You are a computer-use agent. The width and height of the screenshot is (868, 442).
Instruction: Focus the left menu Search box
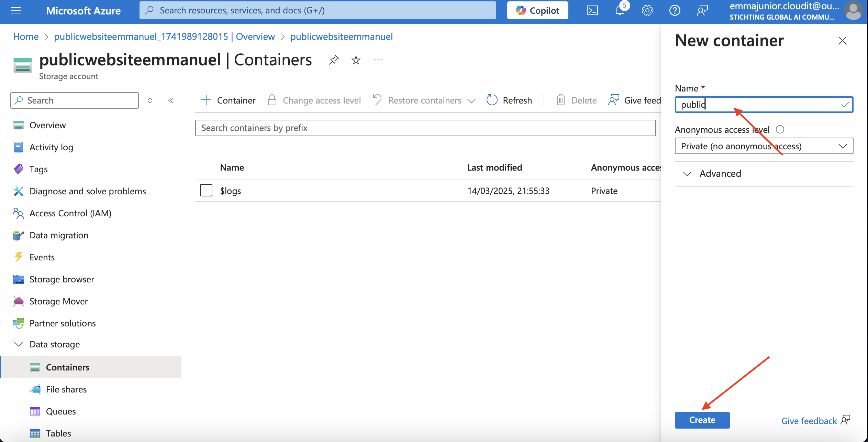click(75, 100)
